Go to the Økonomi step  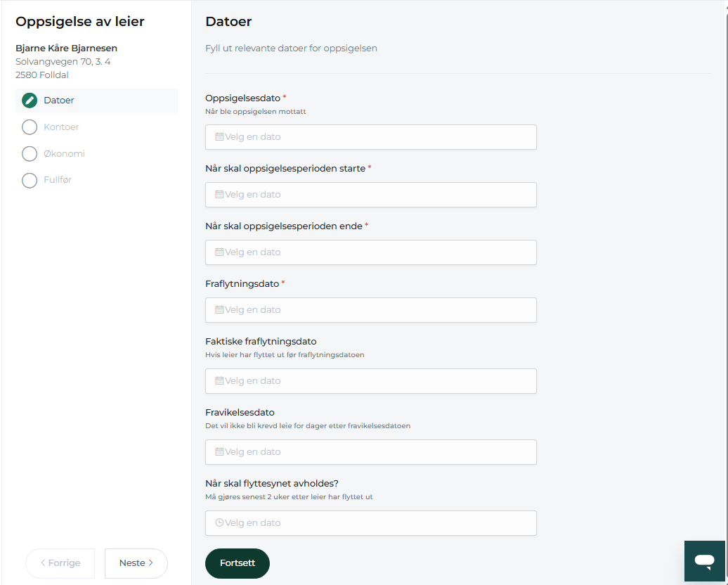tap(96, 154)
